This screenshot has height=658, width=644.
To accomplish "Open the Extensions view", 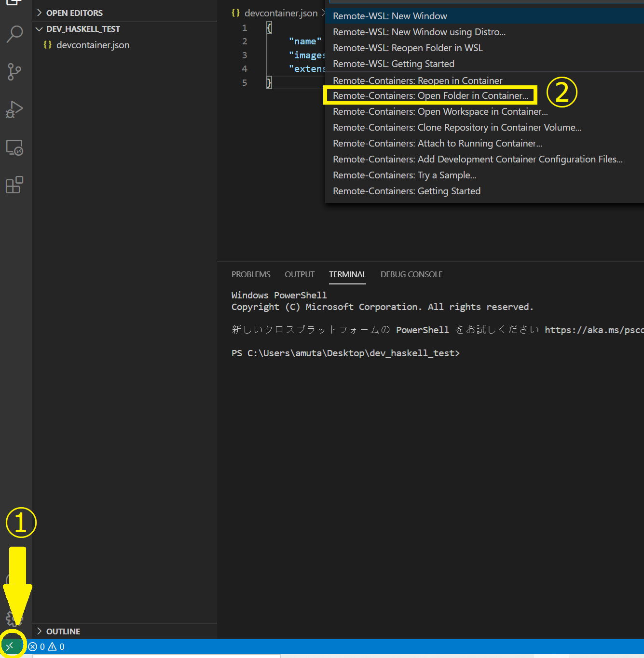I will click(14, 185).
